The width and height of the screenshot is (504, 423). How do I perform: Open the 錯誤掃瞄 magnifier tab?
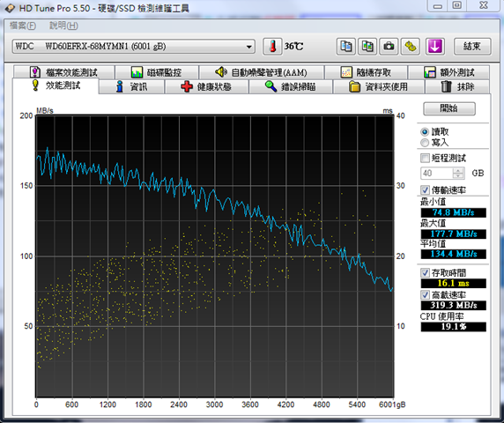tap(290, 86)
